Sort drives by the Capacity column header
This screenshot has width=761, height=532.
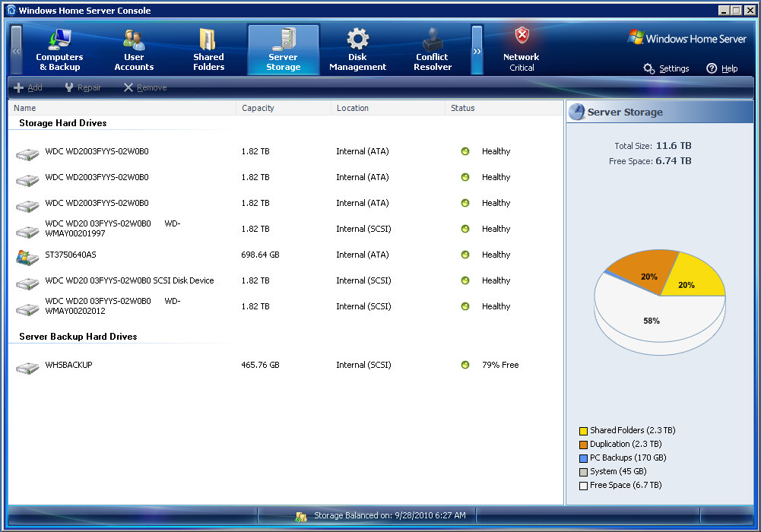point(284,108)
